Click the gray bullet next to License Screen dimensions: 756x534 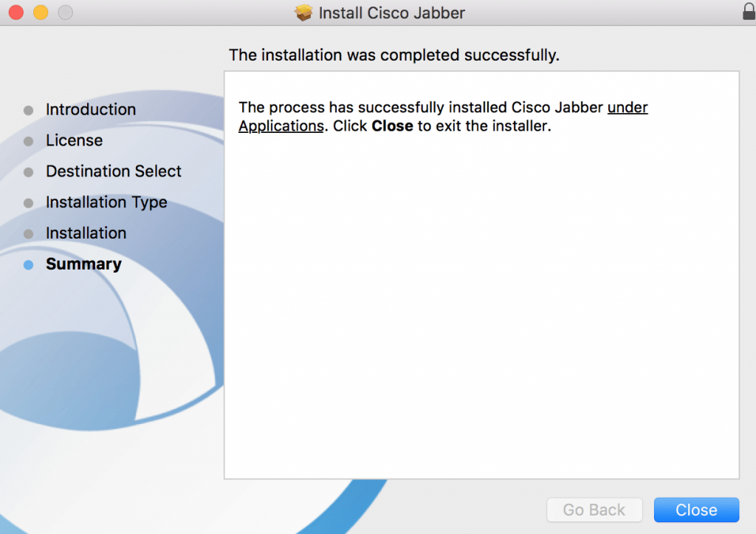(x=29, y=141)
